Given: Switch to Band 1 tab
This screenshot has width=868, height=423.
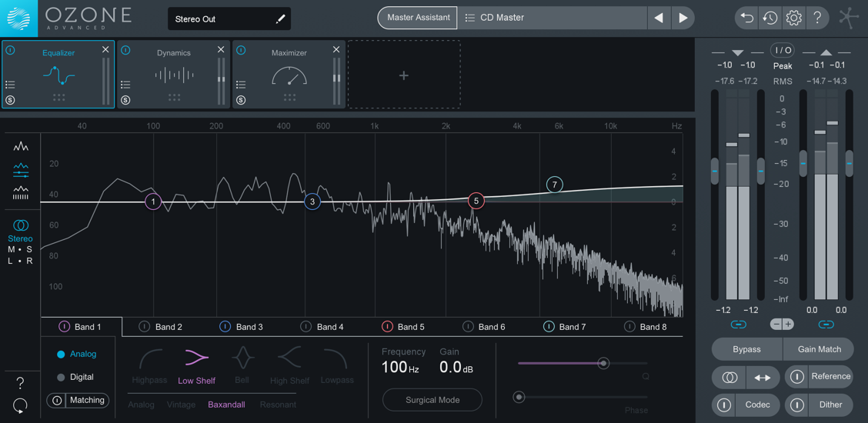Looking at the screenshot, I should (81, 327).
